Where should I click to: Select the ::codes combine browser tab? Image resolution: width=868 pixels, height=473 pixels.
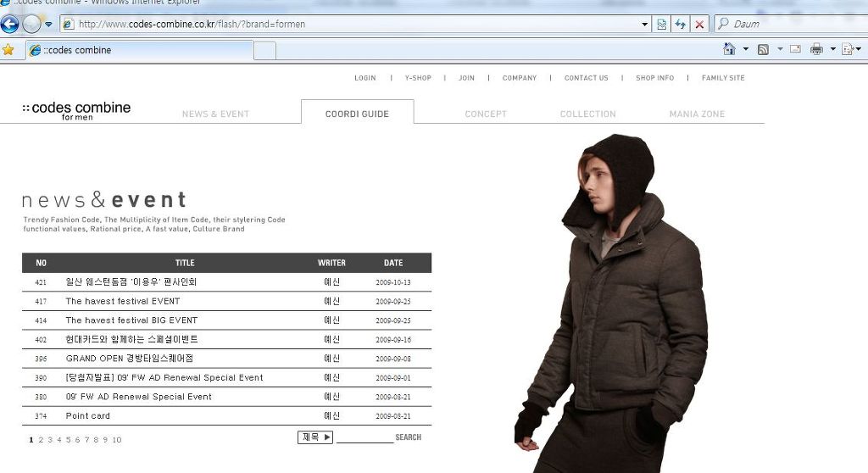click(140, 50)
